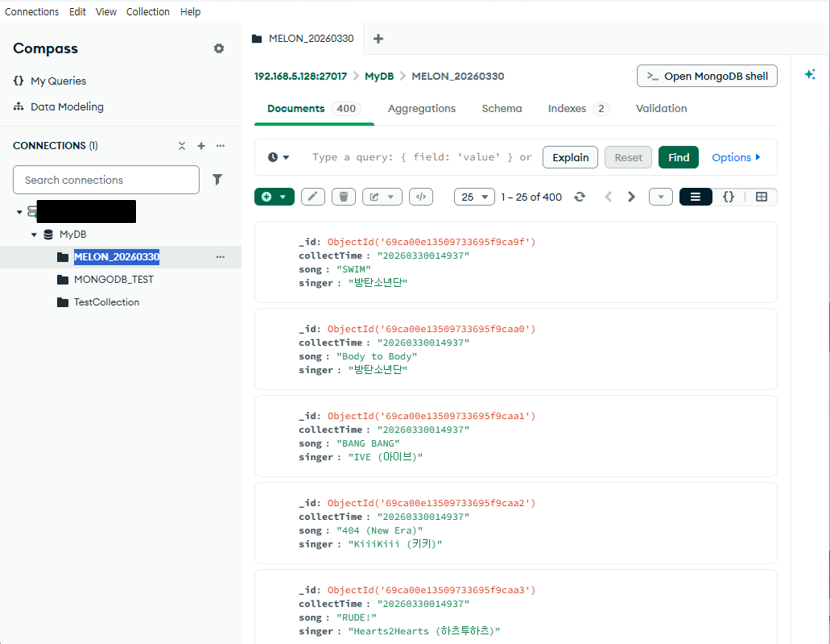Click singer value "KiiiKiii (키키)"
Screen dimensions: 830x644
click(x=395, y=544)
